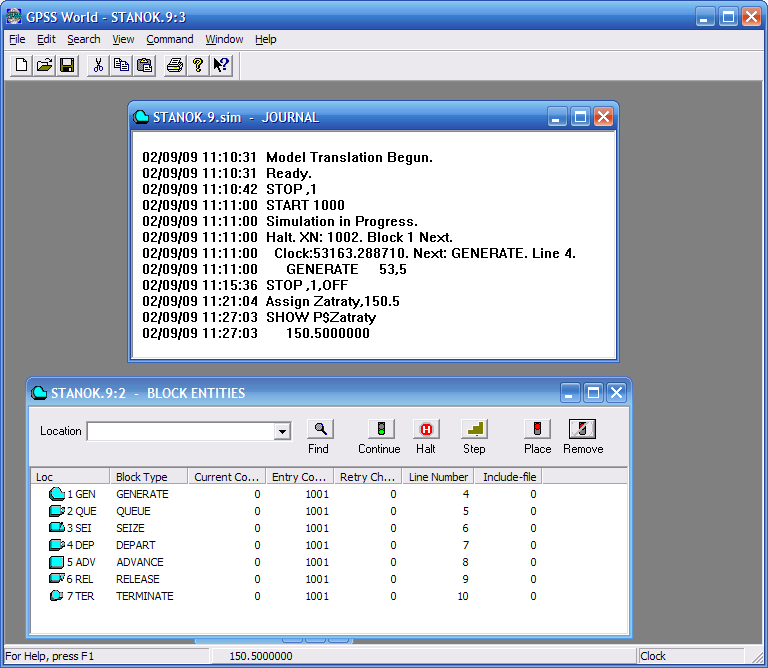The image size is (768, 668).
Task: Click the QUEUE block type cell
Action: 133,511
